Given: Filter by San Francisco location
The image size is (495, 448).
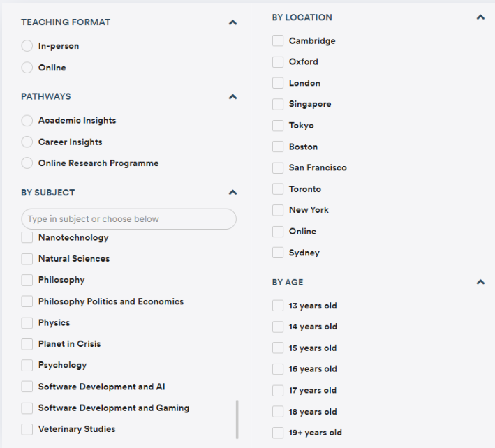Looking at the screenshot, I should pyautogui.click(x=278, y=168).
